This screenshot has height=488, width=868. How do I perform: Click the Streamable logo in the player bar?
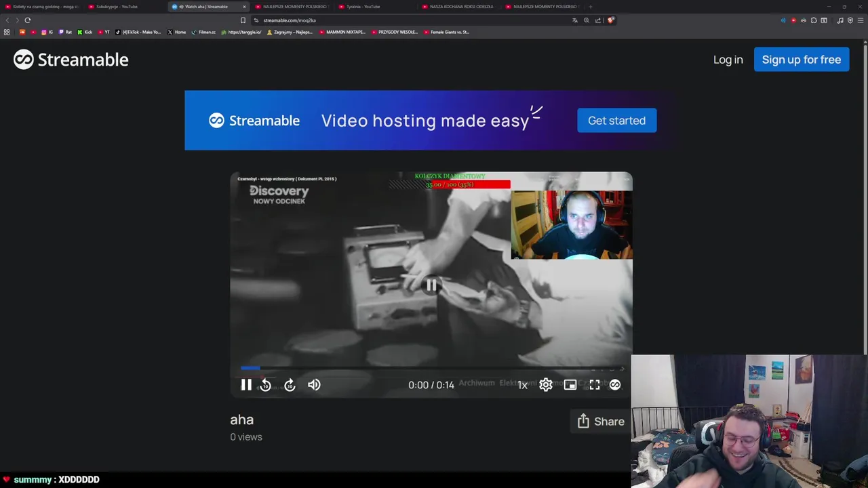pyautogui.click(x=615, y=385)
